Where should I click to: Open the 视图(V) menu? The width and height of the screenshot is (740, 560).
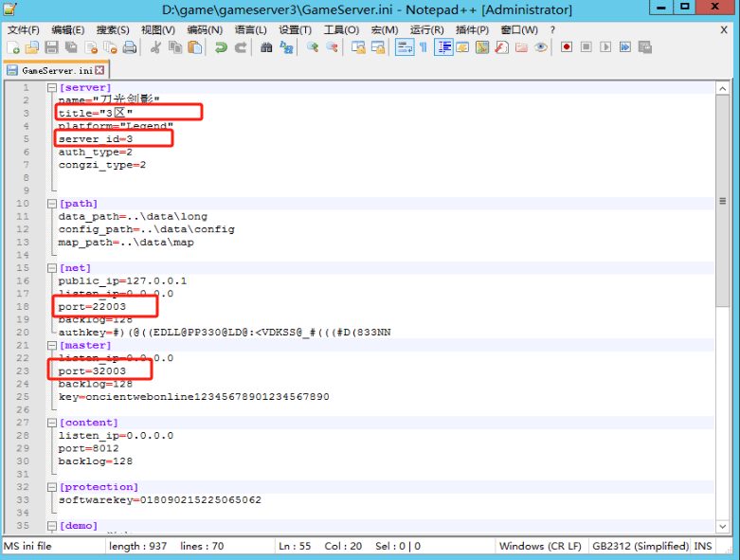(x=158, y=30)
